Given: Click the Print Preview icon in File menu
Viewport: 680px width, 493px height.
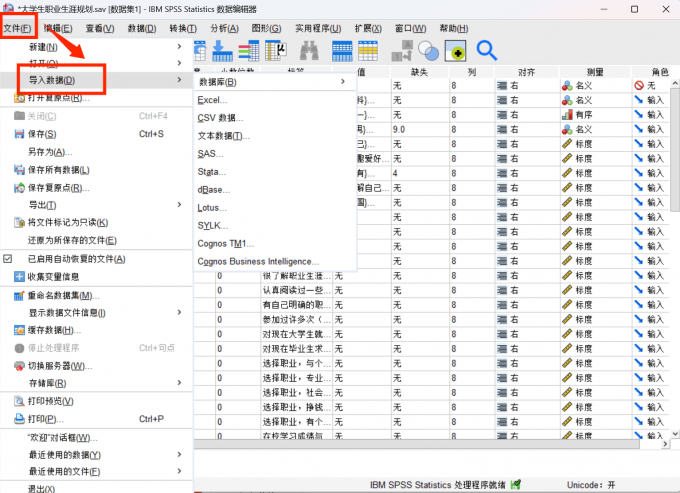Looking at the screenshot, I should coord(19,401).
